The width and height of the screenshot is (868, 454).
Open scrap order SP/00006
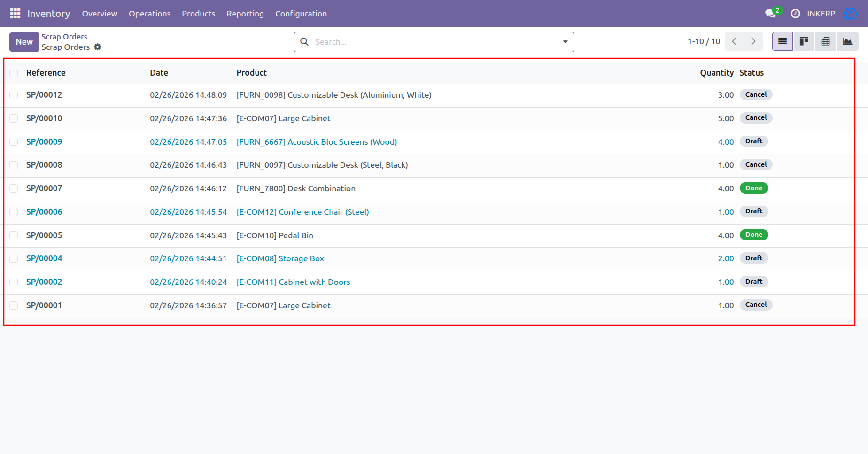click(x=44, y=212)
